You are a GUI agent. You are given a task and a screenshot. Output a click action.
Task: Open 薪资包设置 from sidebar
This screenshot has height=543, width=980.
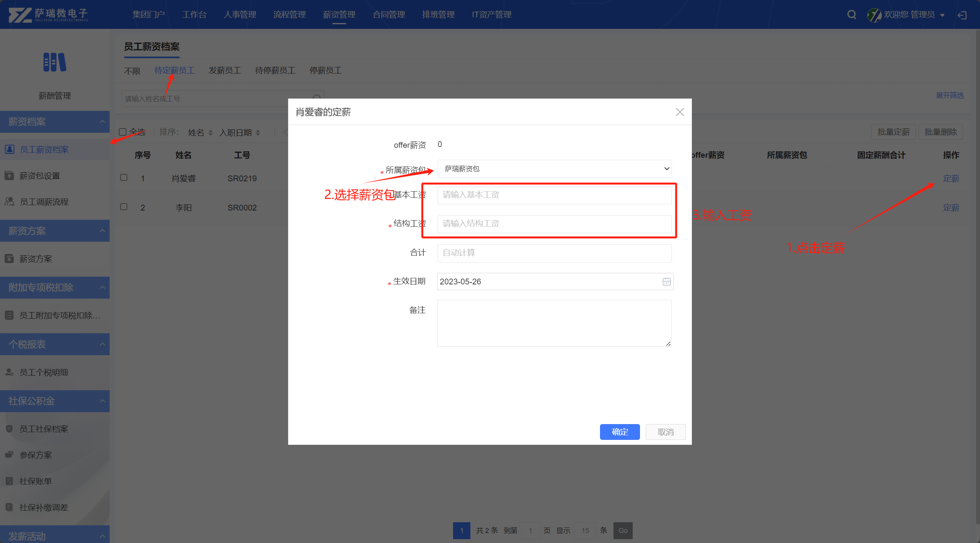(x=40, y=176)
